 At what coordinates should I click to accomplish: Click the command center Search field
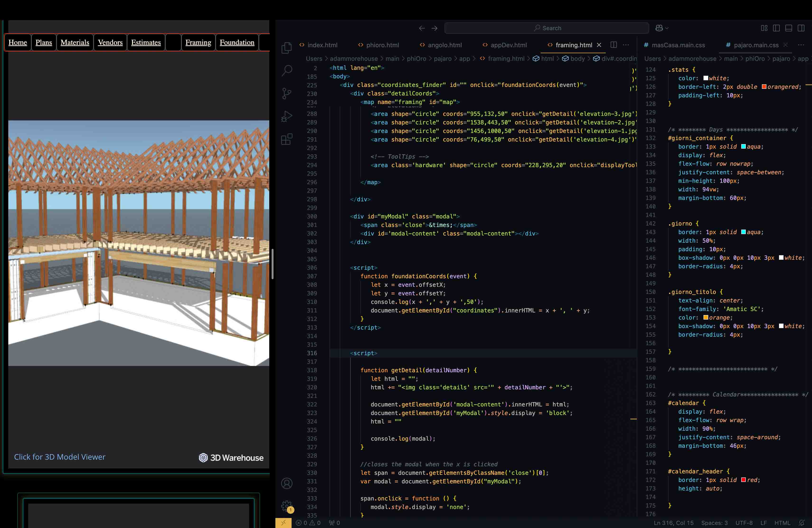click(547, 28)
